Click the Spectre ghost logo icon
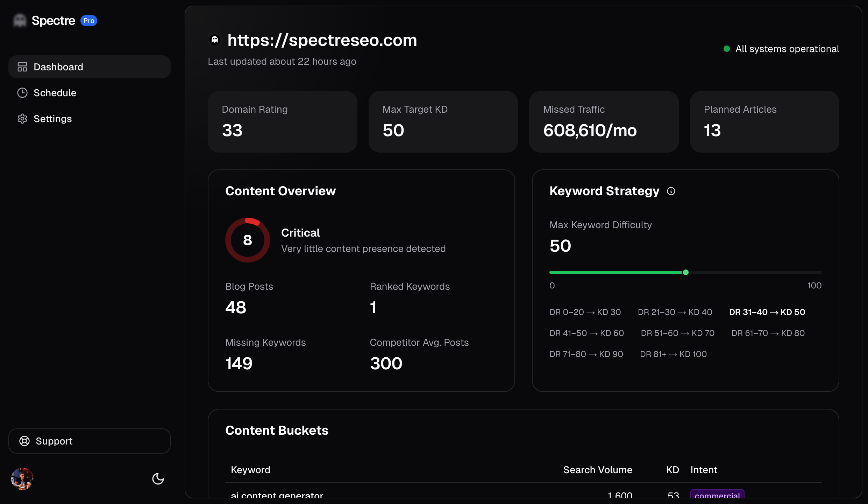Viewport: 868px width, 504px height. pyautogui.click(x=20, y=21)
